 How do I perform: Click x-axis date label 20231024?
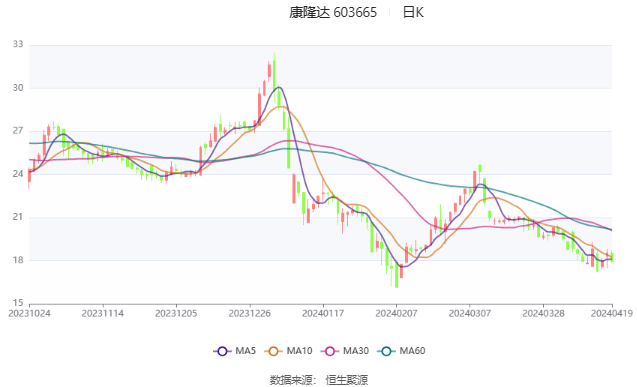(x=29, y=313)
